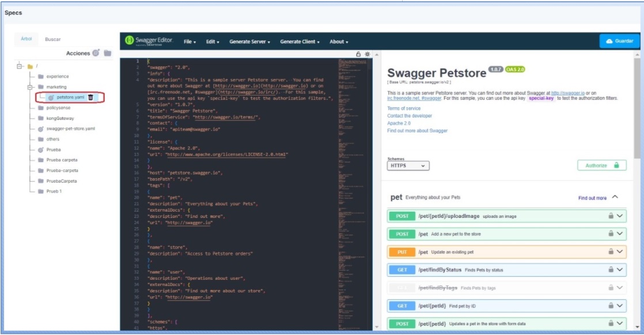Click the lock icon above the editor

click(x=358, y=54)
